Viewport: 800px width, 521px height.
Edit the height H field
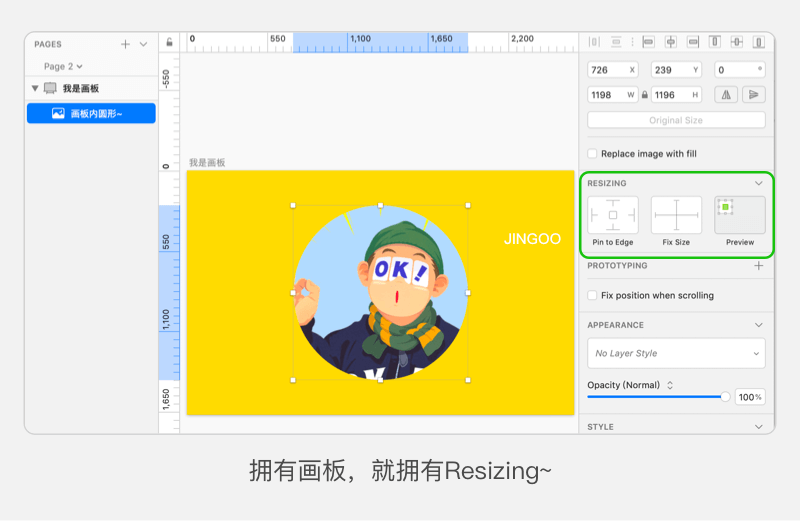tap(676, 95)
